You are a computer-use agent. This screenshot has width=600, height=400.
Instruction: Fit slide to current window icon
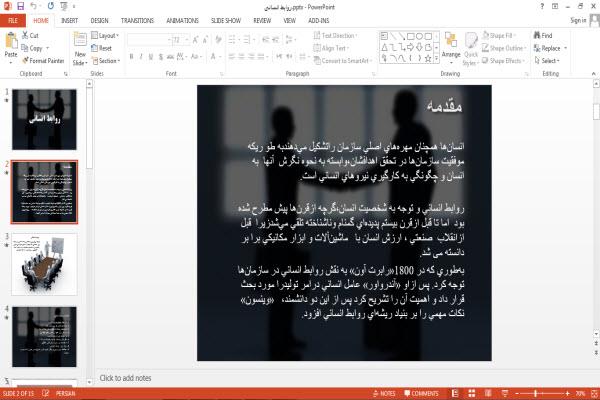click(595, 393)
